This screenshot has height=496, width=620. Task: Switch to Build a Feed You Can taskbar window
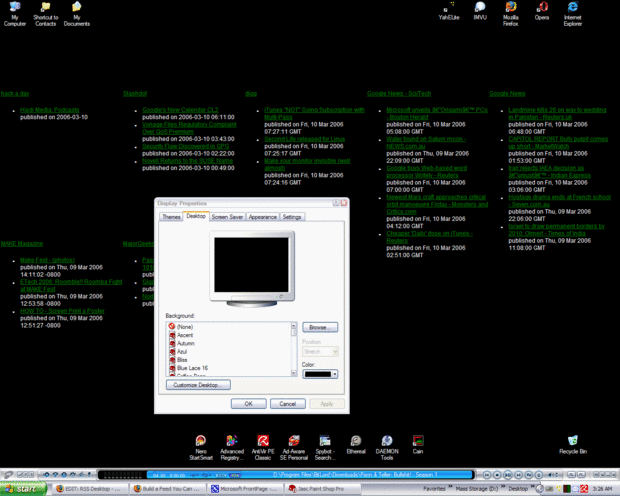click(x=168, y=489)
